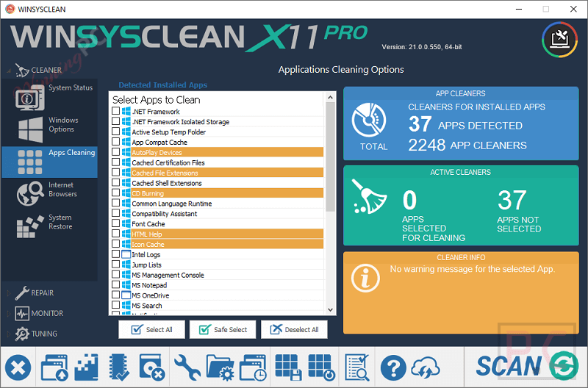Screen dimensions: 588x388
Task: Start the SCAN button
Action: pyautogui.click(x=526, y=366)
